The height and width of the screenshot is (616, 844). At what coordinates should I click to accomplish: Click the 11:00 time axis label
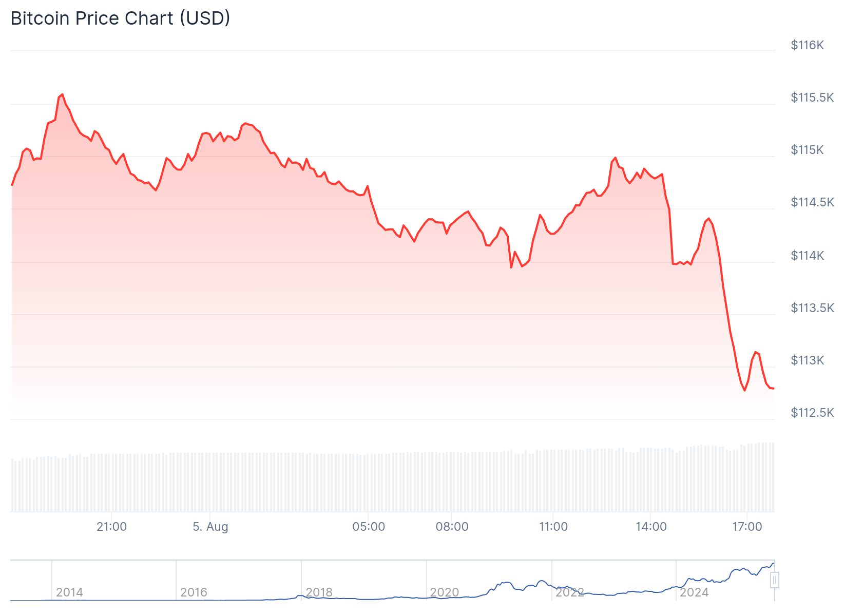pos(553,527)
